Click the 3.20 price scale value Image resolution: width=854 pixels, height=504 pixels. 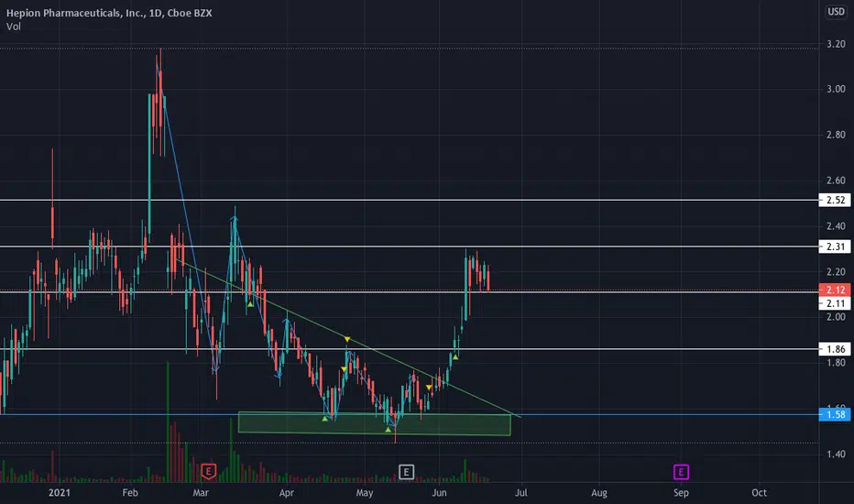click(836, 44)
